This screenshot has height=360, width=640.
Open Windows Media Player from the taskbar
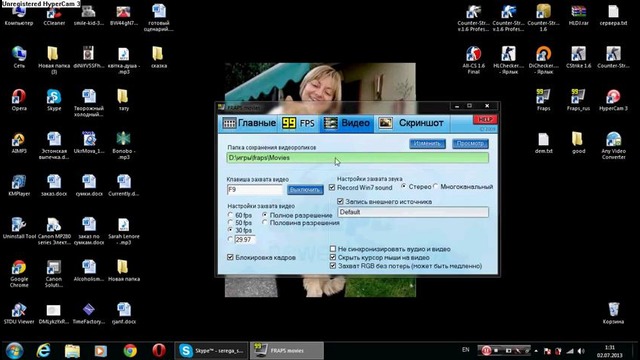pos(101,351)
